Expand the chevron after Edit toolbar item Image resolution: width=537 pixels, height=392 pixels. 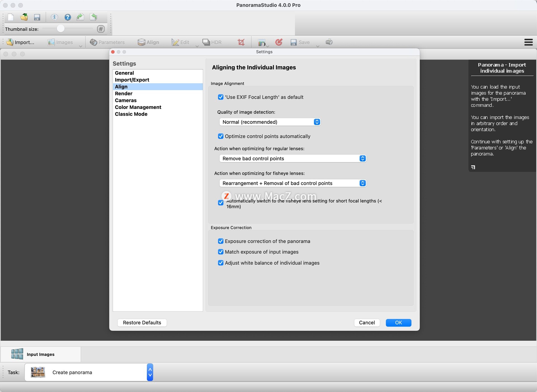(x=197, y=46)
